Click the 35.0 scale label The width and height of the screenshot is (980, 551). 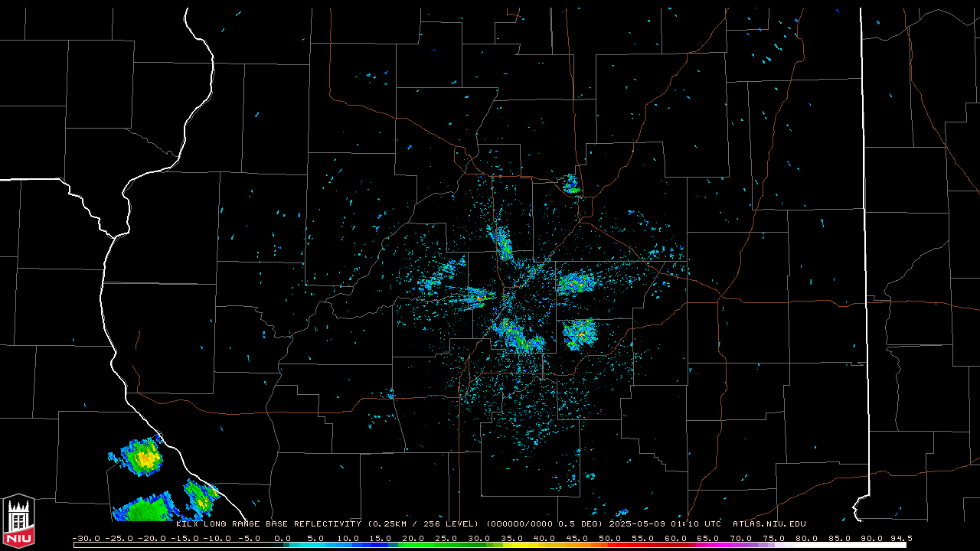click(x=511, y=539)
